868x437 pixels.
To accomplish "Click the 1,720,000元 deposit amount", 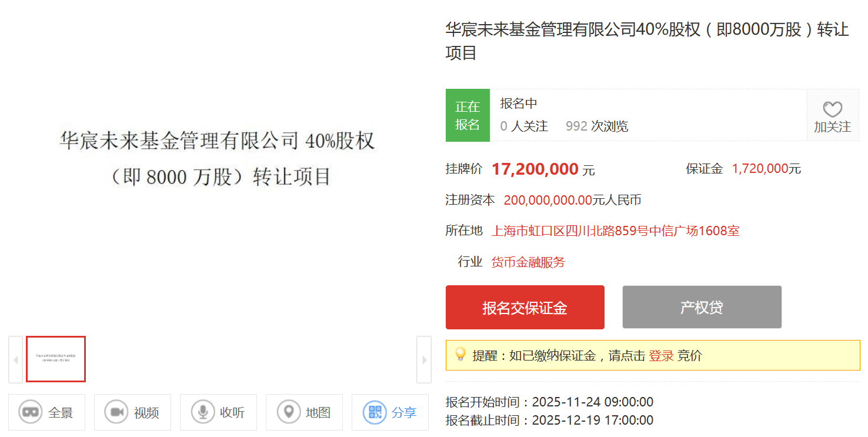I will pos(766,169).
